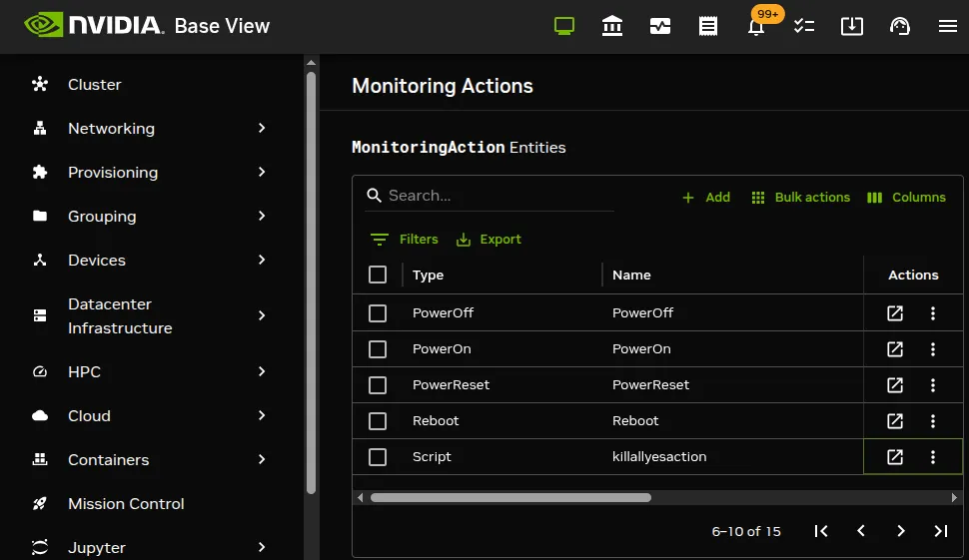Open edit icon for PowerOff row
Screen dimensions: 969x560
[895, 313]
